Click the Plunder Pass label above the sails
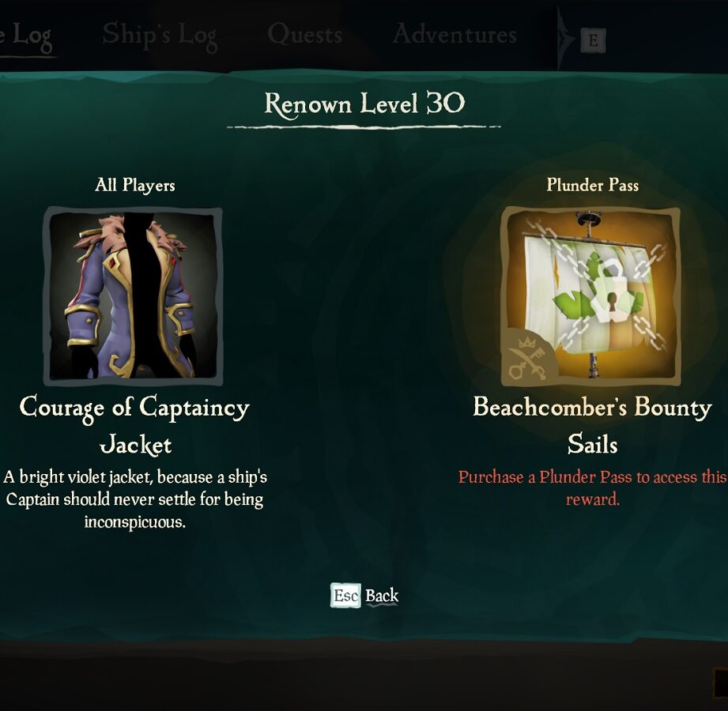728x711 pixels. (592, 185)
